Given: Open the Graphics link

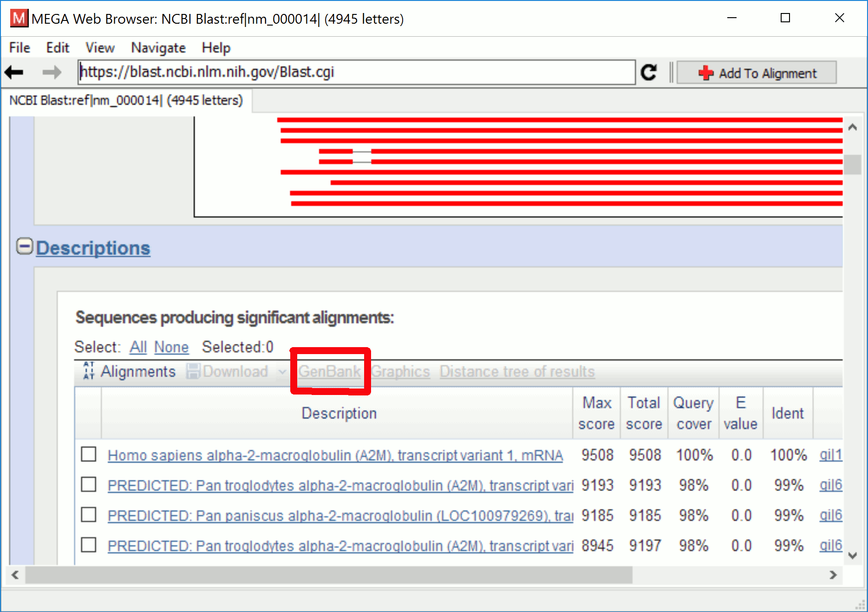Looking at the screenshot, I should click(400, 371).
